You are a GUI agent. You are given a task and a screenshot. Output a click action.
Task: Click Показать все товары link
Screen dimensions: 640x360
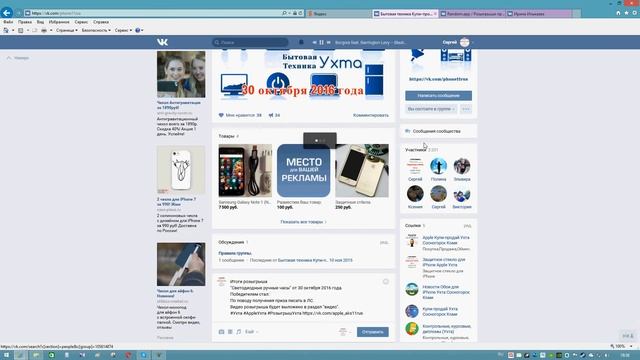point(303,222)
